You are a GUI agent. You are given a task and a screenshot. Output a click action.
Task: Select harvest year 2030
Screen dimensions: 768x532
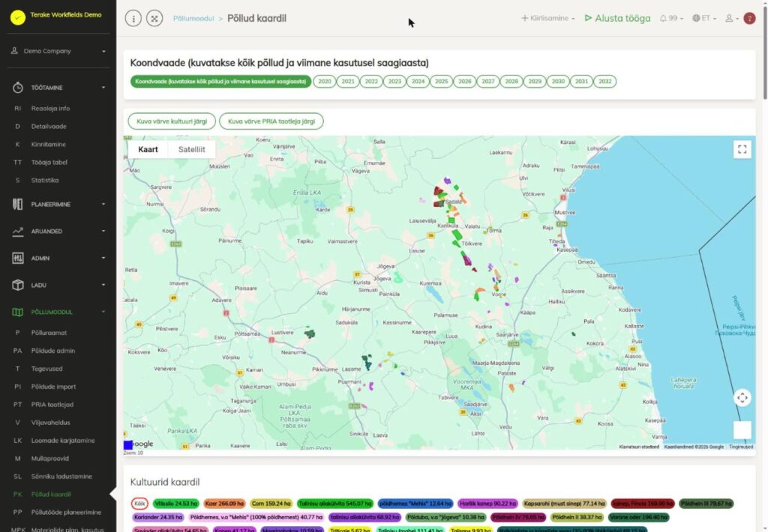coord(558,81)
